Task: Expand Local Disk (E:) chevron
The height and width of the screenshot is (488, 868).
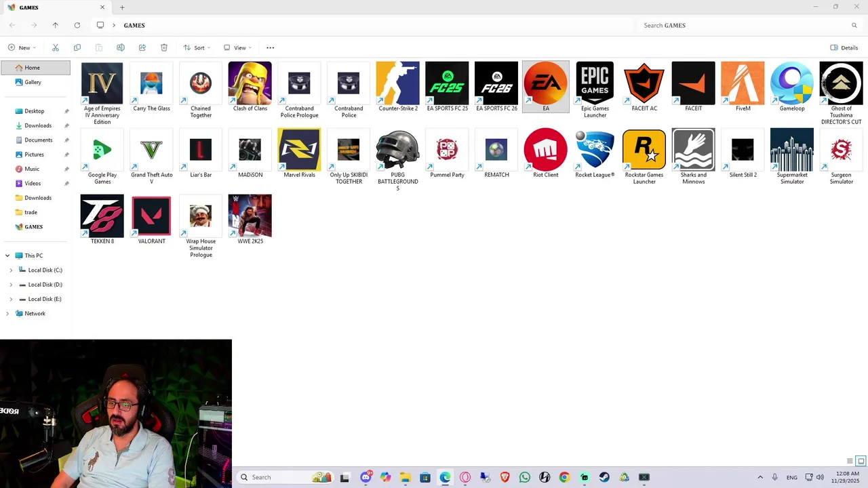Action: 11,299
